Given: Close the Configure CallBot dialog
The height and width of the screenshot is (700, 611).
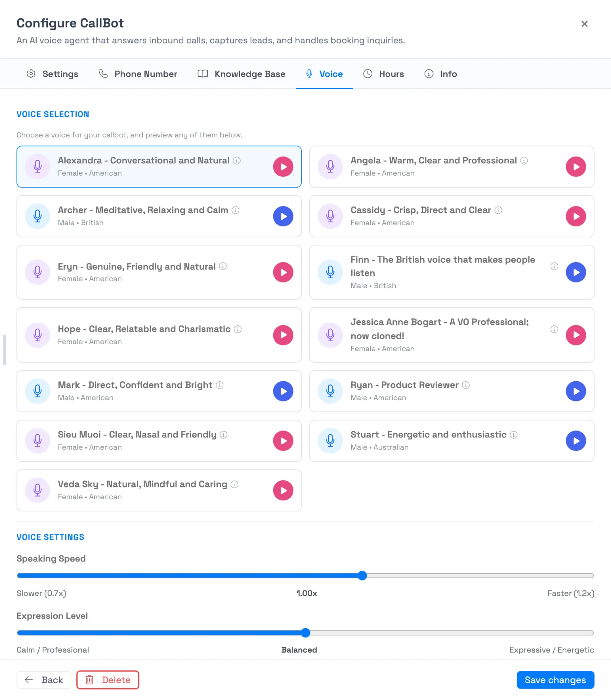Looking at the screenshot, I should tap(584, 24).
